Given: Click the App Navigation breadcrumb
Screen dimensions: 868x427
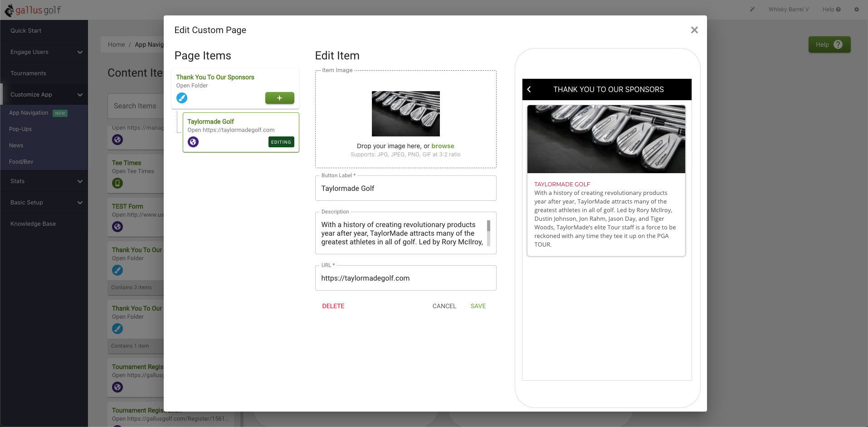Looking at the screenshot, I should 149,44.
